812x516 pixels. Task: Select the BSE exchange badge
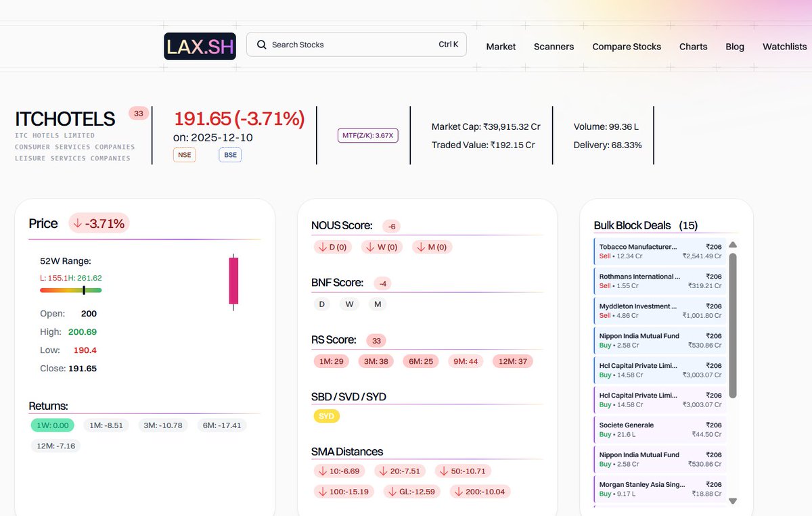[x=230, y=154]
